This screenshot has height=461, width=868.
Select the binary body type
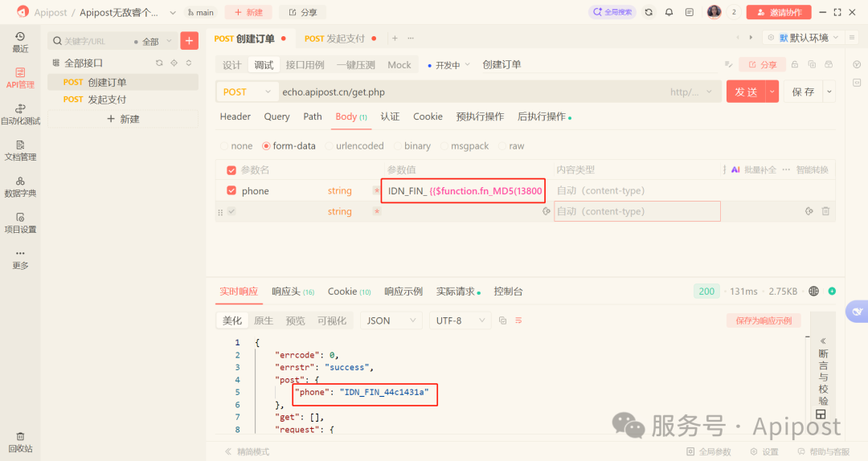click(412, 146)
